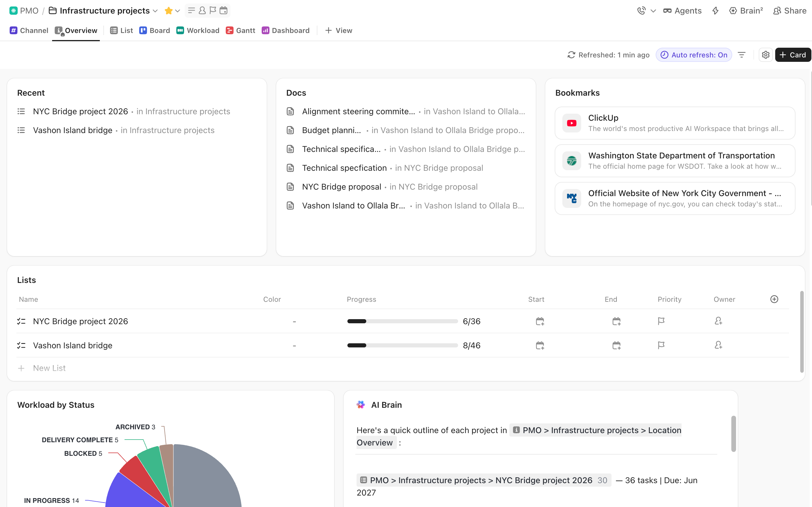Expand the chevron next to the star
Viewport: 812px width, 507px height.
coord(178,11)
